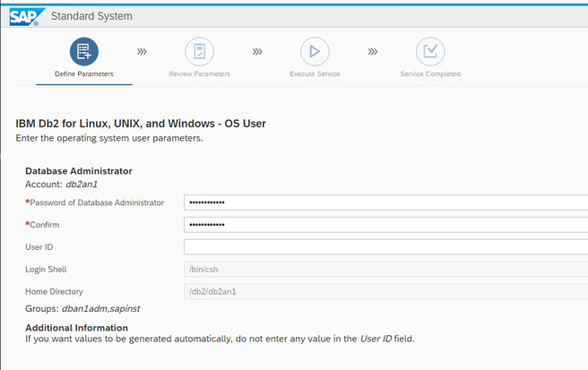Click the Standard System title text
The image size is (588, 370).
pos(91,16)
